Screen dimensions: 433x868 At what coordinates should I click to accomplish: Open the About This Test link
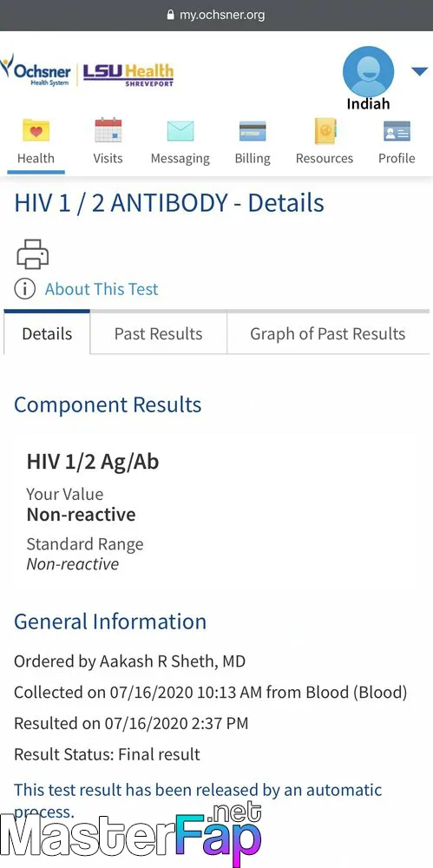click(102, 289)
